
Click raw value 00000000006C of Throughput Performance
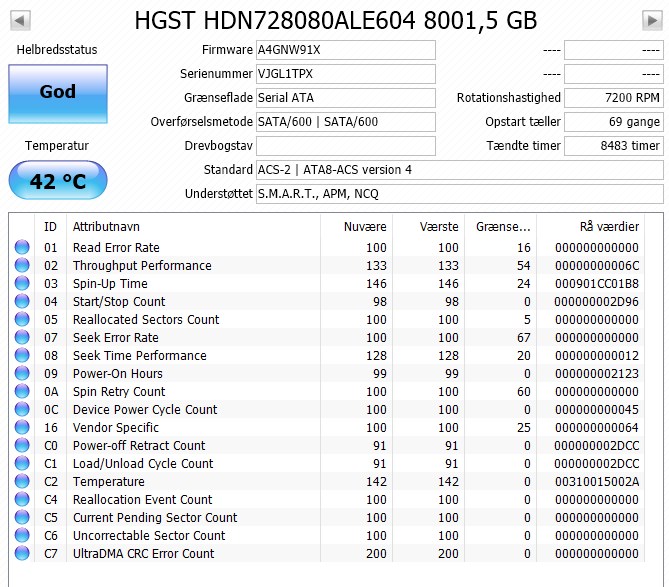(597, 266)
